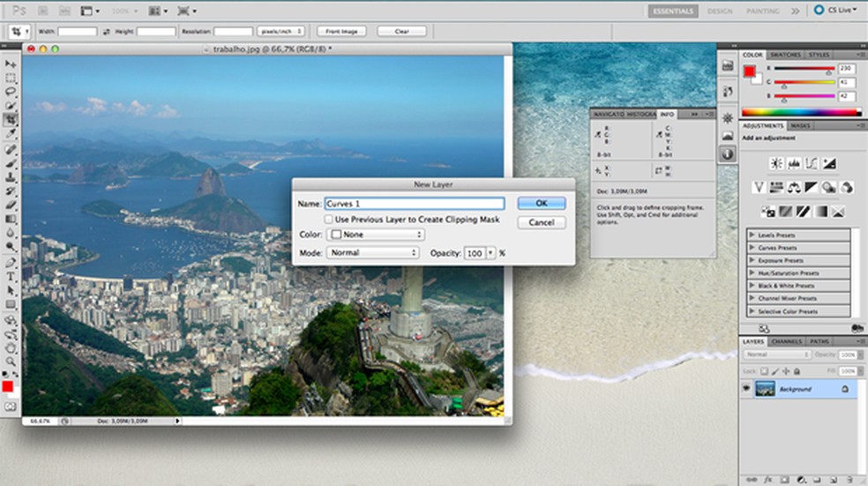Click the Curves adjustment icon
This screenshot has width=868, height=486.
coord(812,163)
